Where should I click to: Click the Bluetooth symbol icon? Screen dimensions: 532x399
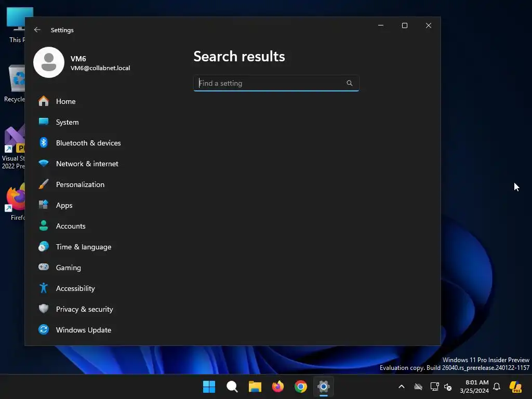click(x=44, y=142)
